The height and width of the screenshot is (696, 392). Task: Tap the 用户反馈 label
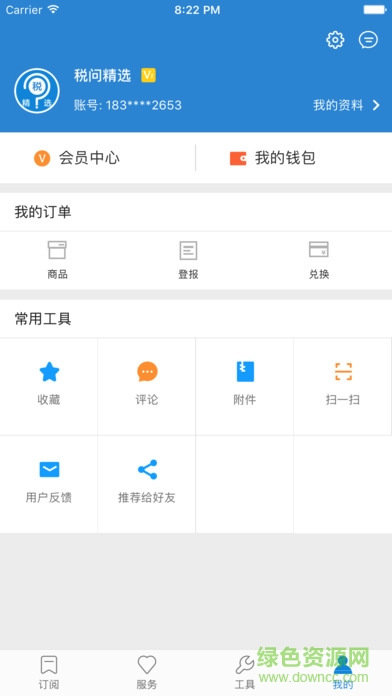point(49,498)
